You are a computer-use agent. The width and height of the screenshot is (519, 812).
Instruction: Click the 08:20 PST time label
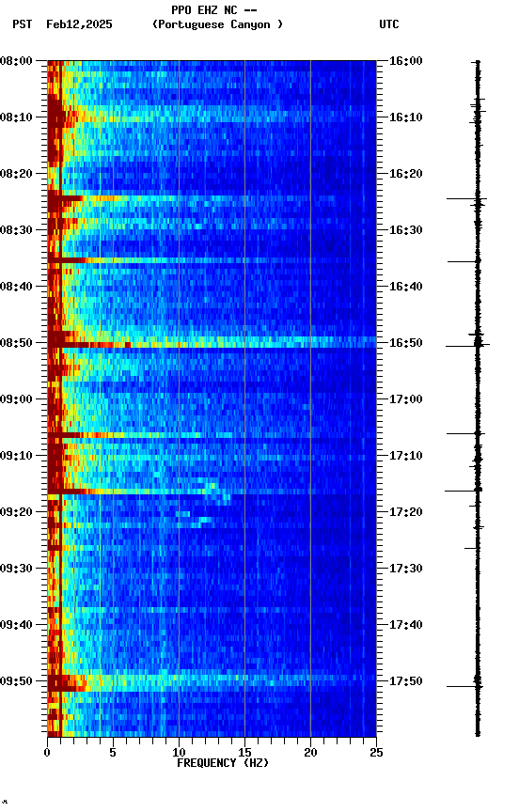(16, 174)
